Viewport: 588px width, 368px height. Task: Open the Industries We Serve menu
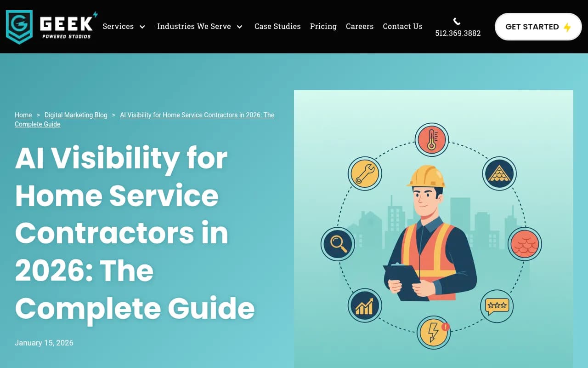(194, 26)
